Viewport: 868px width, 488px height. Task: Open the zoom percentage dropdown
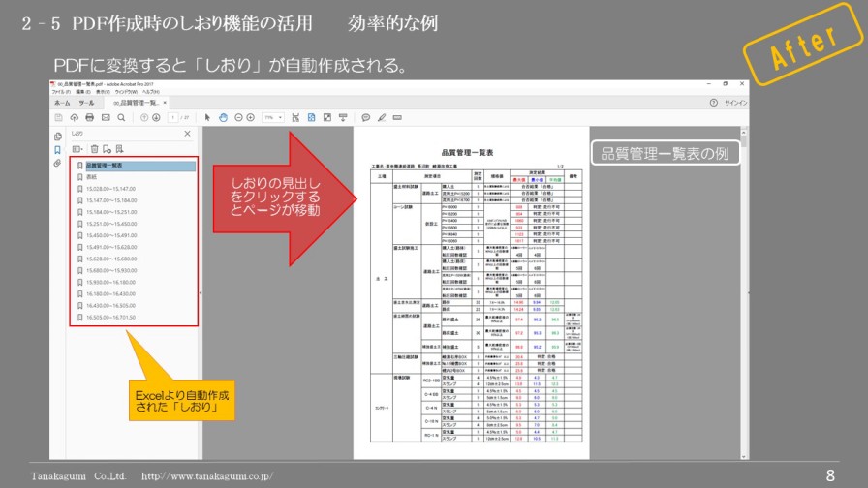271,117
